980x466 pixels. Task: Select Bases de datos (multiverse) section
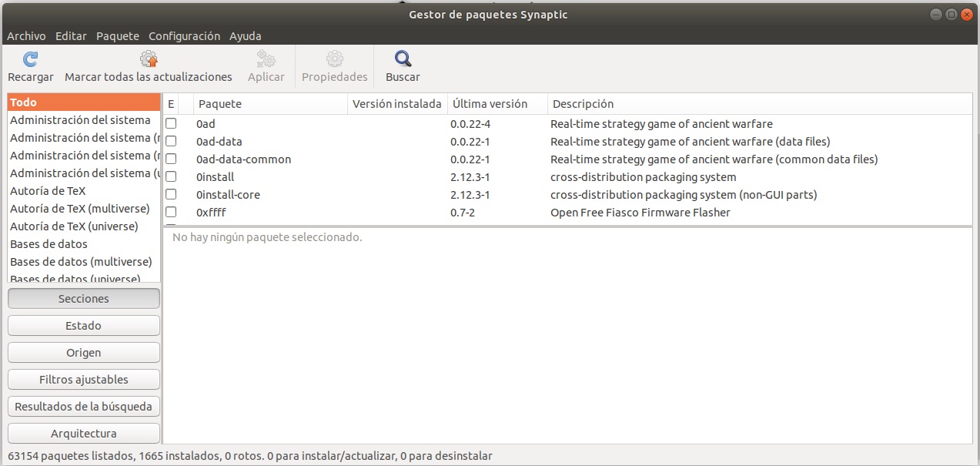84,262
